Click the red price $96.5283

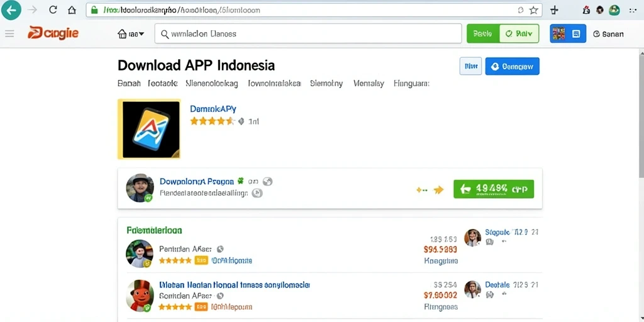pyautogui.click(x=440, y=249)
